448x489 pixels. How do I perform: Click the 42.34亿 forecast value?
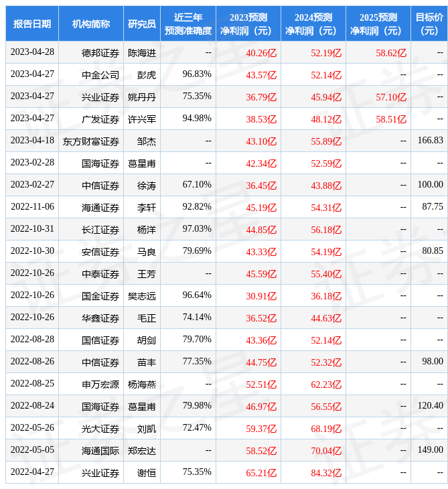pos(261,163)
